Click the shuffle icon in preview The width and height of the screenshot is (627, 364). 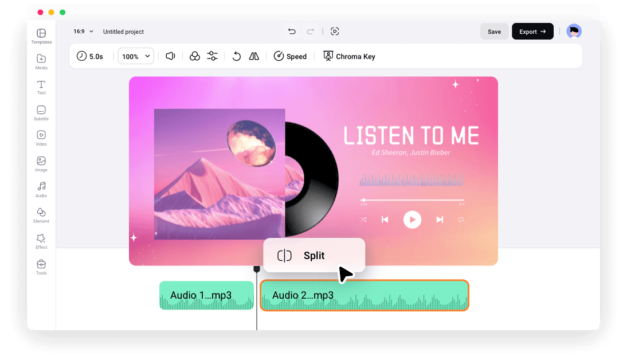click(x=363, y=220)
